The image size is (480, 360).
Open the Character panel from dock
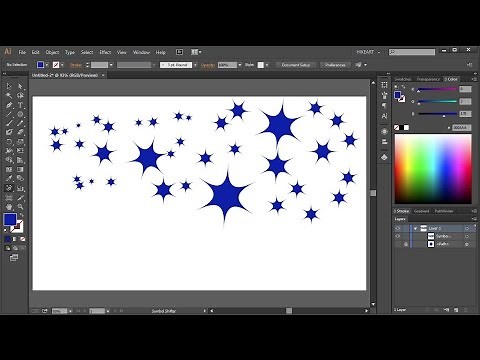(384, 116)
